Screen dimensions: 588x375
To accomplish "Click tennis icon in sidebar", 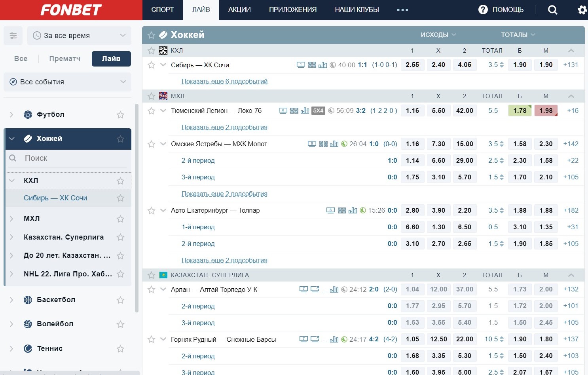I will pyautogui.click(x=28, y=348).
